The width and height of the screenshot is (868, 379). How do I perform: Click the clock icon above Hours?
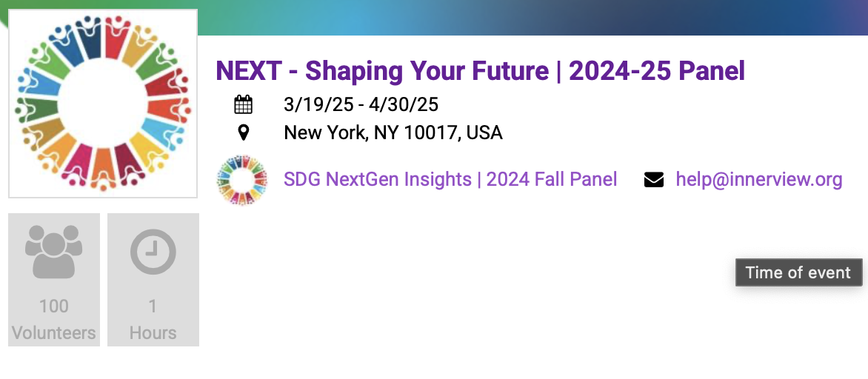(x=153, y=252)
